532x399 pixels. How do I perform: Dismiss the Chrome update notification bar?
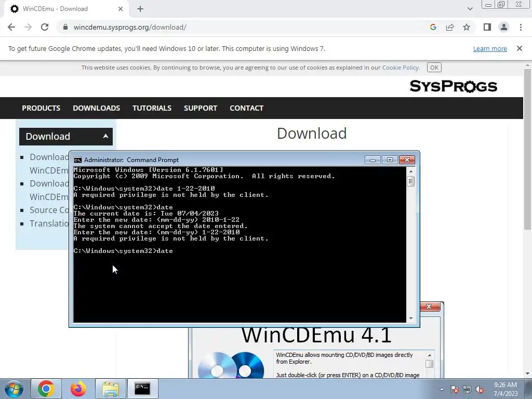coord(519,48)
